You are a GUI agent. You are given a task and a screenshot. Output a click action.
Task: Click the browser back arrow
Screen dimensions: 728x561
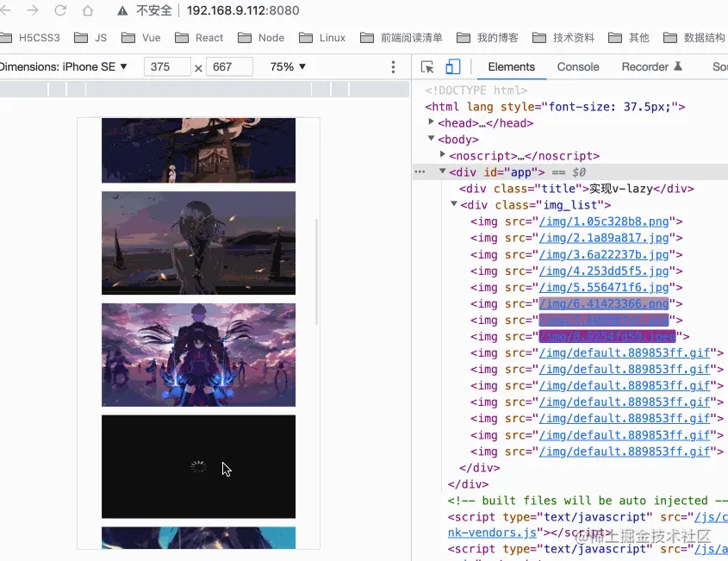click(x=5, y=10)
